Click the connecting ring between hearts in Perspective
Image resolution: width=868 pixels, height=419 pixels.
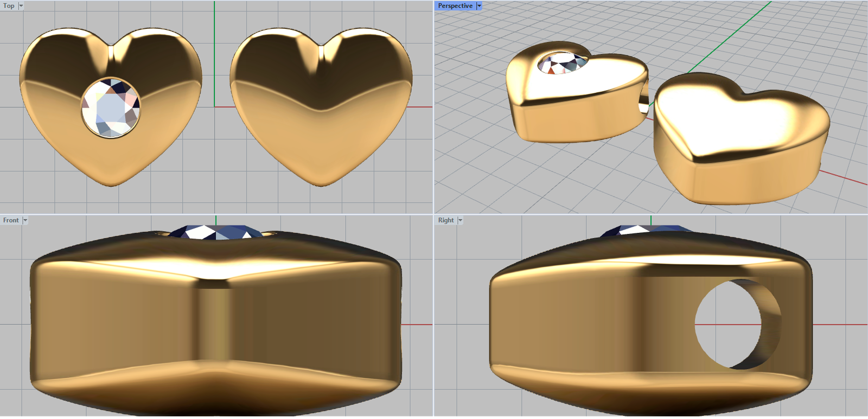point(644,102)
